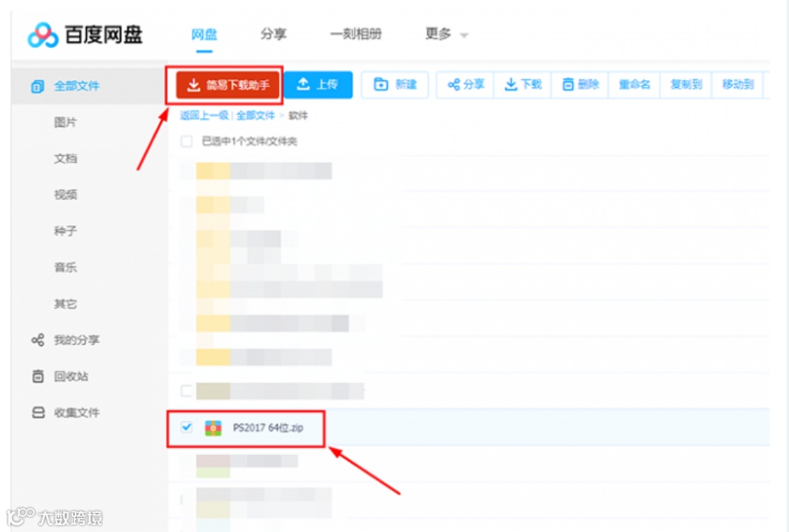The width and height of the screenshot is (789, 532).
Task: Click 删除 in the file toolbar
Action: click(x=580, y=85)
